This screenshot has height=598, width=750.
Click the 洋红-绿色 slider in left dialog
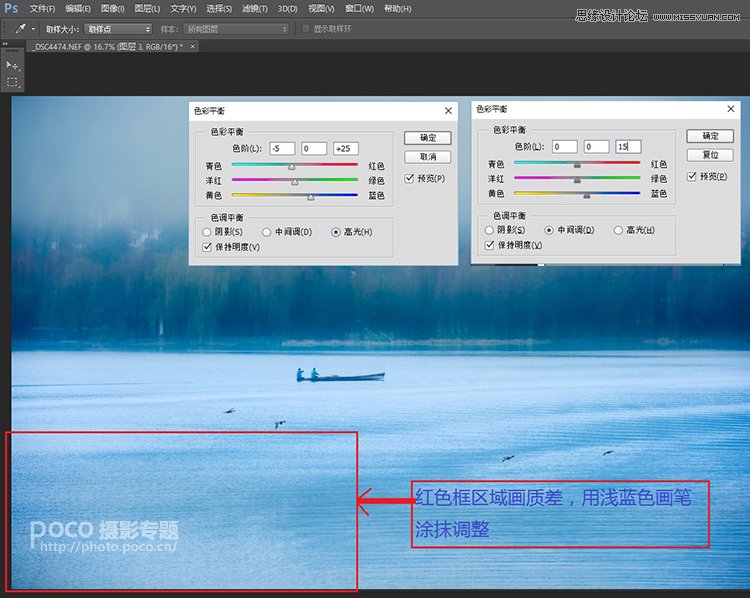pyautogui.click(x=295, y=180)
